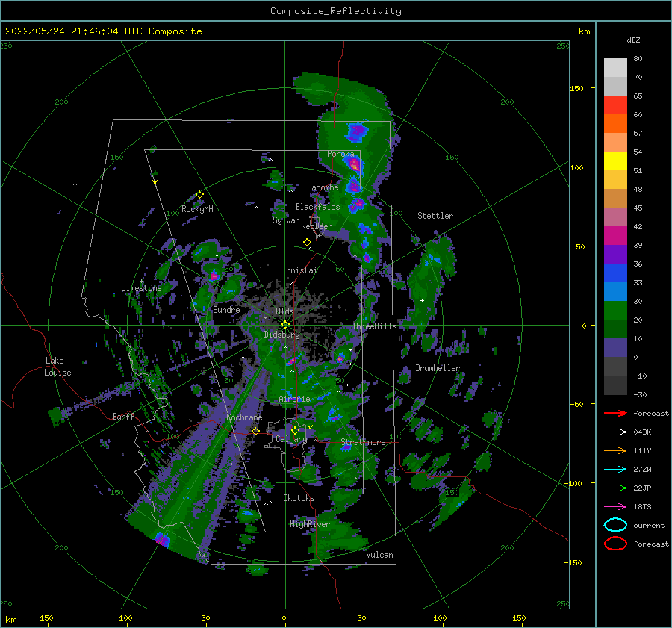
Task: Click the intense storm cell below Ponoka label
Action: coord(354,164)
